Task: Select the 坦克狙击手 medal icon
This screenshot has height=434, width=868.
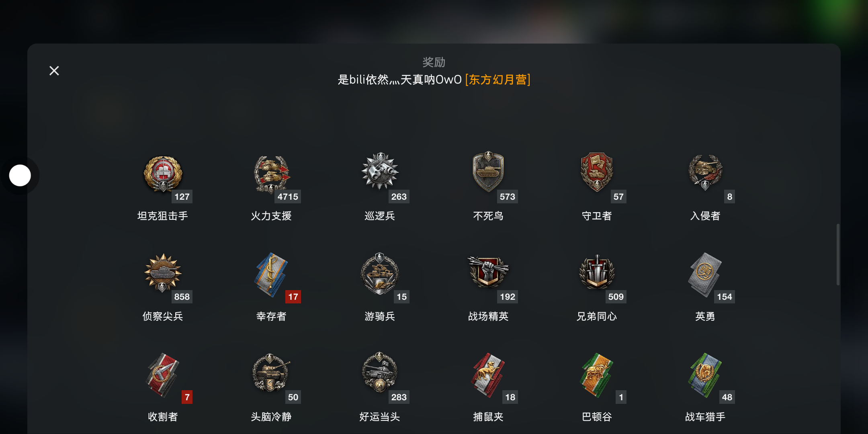Action: 163,174
